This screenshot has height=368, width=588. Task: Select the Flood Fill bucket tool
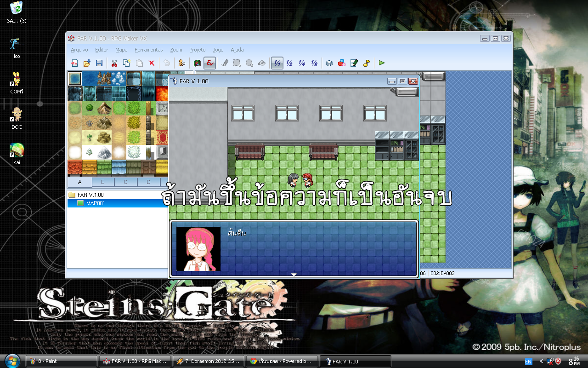click(x=262, y=63)
